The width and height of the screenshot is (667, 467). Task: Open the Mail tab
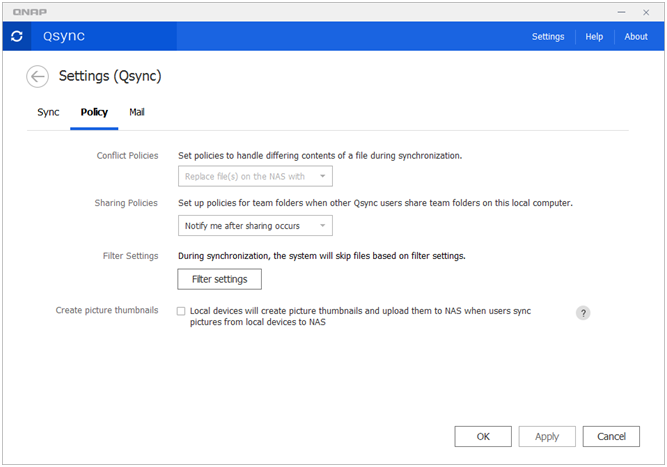(137, 112)
